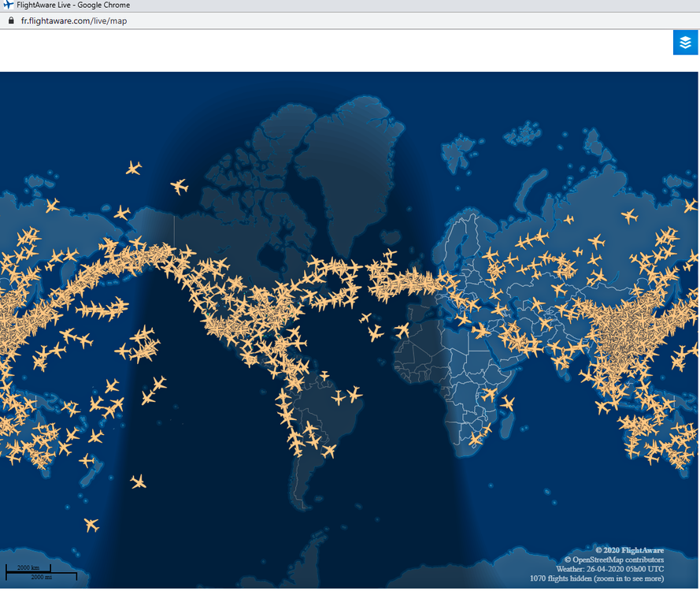This screenshot has width=700, height=591.
Task: Click the 2020 FlightAware copyright link
Action: click(x=629, y=550)
